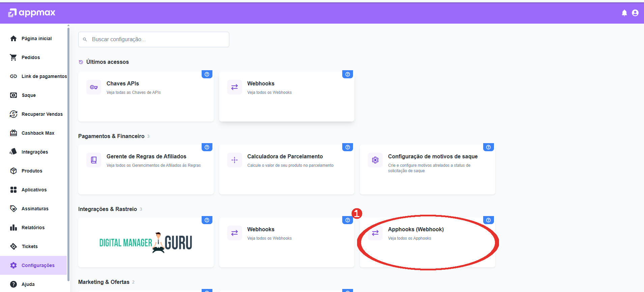Open the Digital Manager Guru integration card
This screenshot has height=292, width=644.
(x=146, y=242)
